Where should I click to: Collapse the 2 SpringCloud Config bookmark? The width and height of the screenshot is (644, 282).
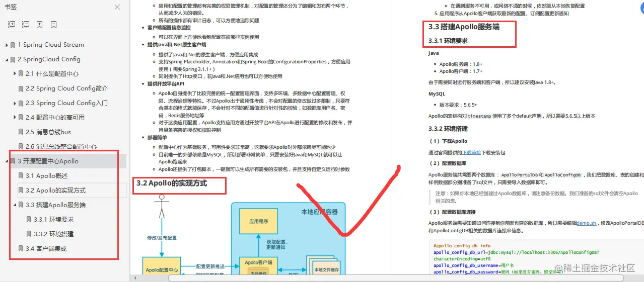tap(7, 59)
